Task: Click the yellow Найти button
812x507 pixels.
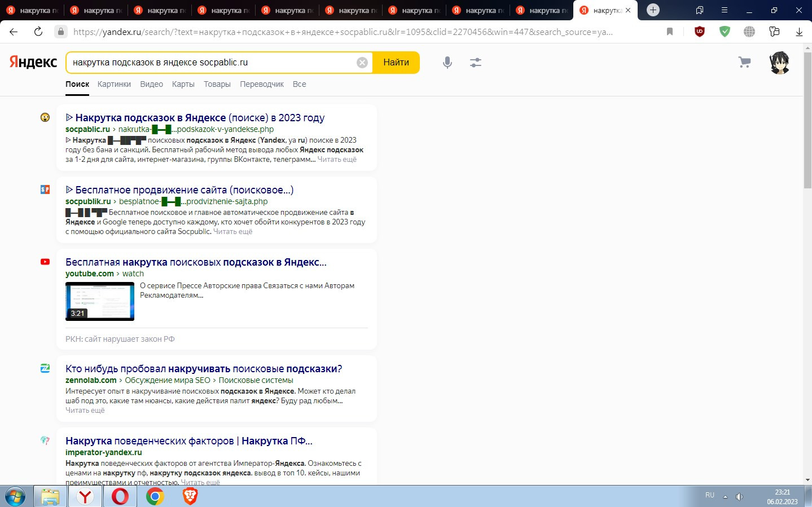Action: (396, 63)
